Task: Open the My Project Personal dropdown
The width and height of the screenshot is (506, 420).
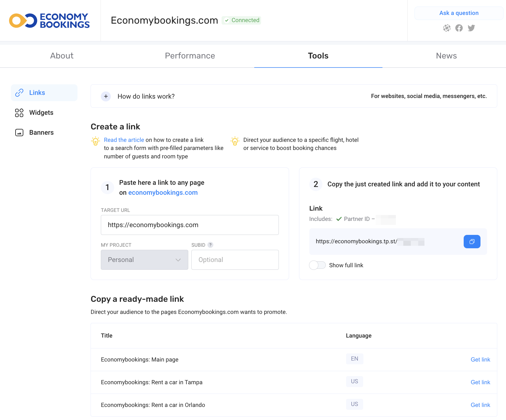Action: tap(144, 260)
